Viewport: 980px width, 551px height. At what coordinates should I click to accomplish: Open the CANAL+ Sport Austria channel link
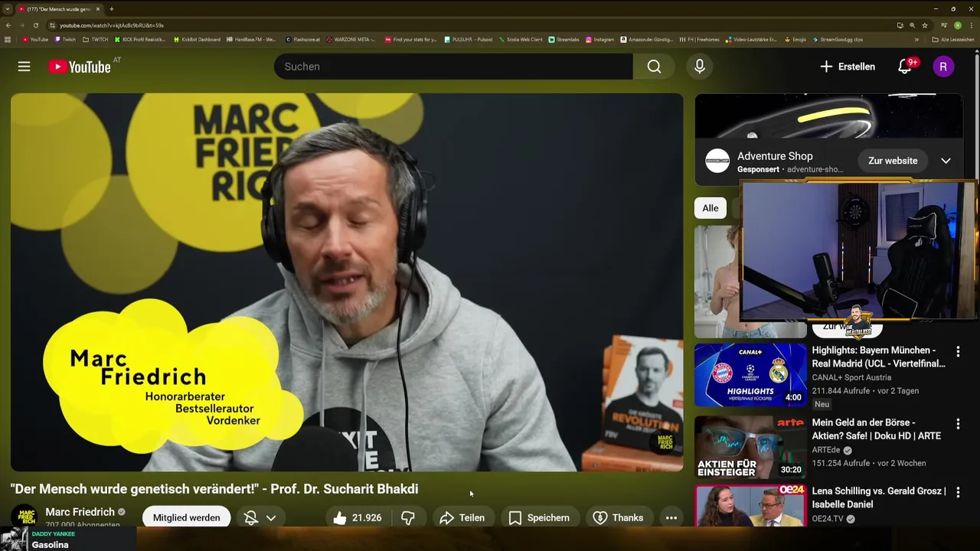pyautogui.click(x=851, y=377)
